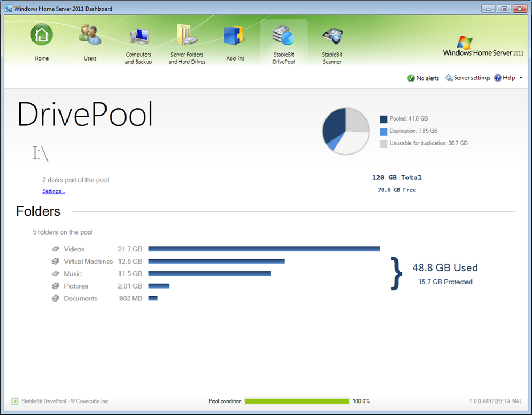532x415 pixels.
Task: Open the Add-ins section icon
Action: click(235, 36)
